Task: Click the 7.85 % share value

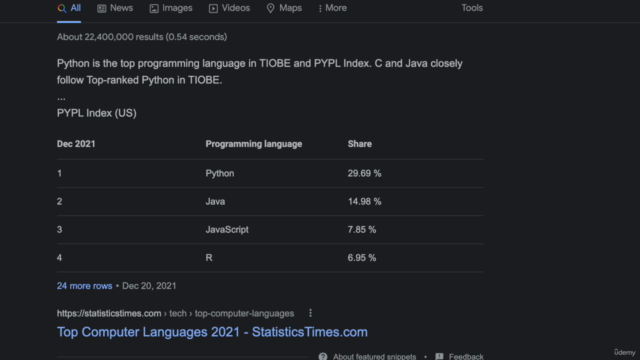Action: coord(362,230)
